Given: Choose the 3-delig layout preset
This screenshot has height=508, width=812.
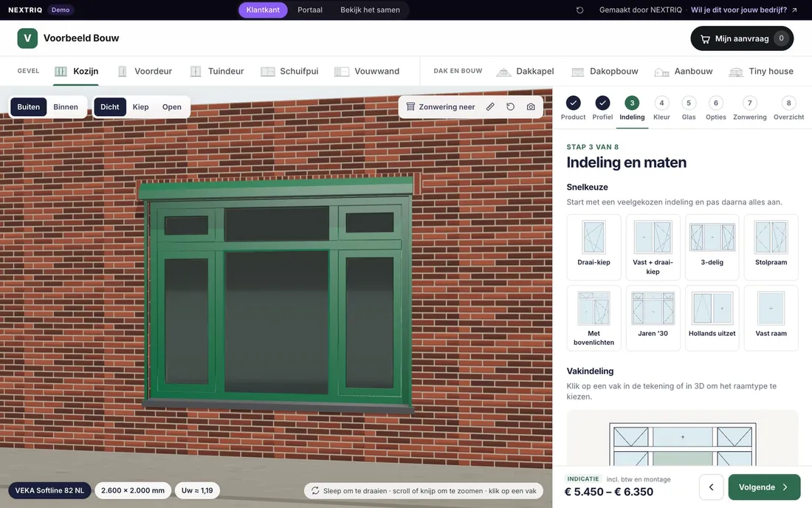Looking at the screenshot, I should pyautogui.click(x=712, y=247).
